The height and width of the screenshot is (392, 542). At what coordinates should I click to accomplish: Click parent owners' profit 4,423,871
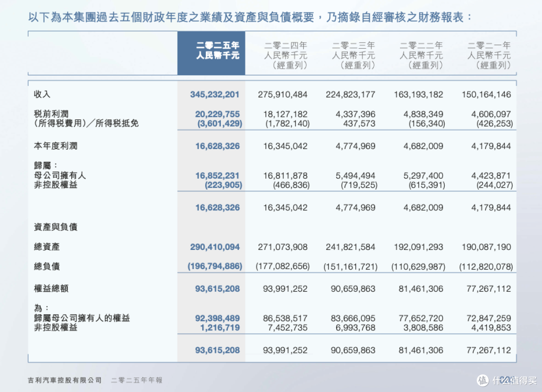pyautogui.click(x=491, y=176)
